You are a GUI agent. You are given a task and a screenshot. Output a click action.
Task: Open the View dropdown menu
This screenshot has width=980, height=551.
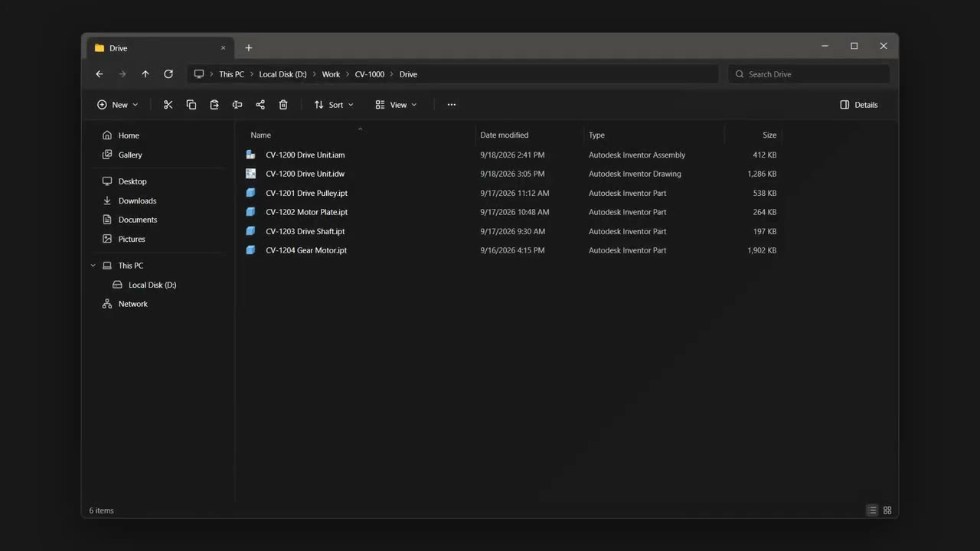click(x=396, y=105)
